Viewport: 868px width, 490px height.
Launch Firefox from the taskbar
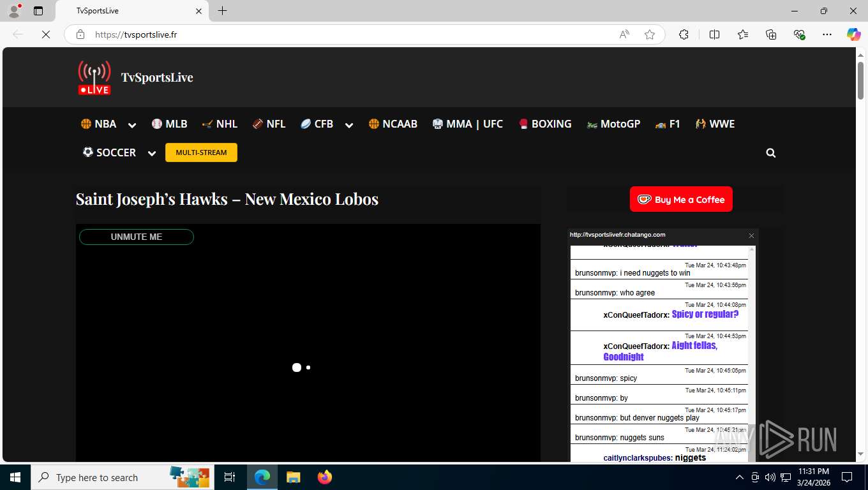click(x=325, y=477)
